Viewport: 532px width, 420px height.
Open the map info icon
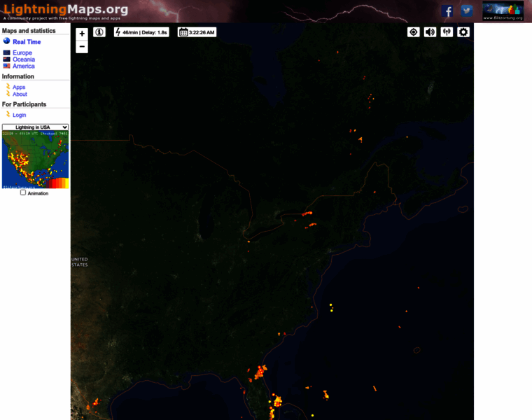[x=99, y=32]
